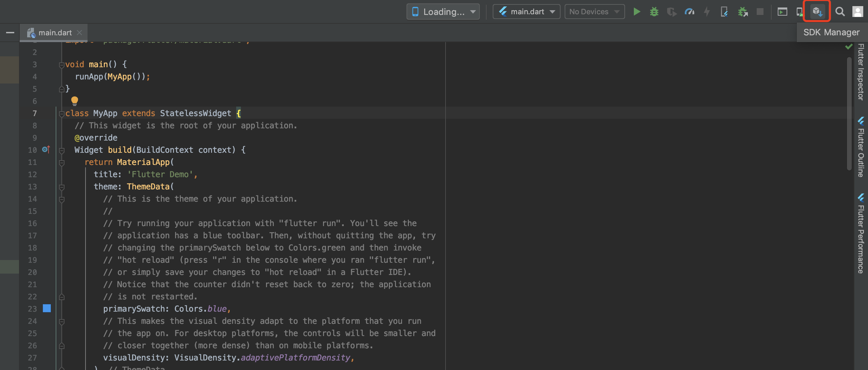Image resolution: width=868 pixels, height=370 pixels.
Task: Click the blue color swatch in gutter
Action: coord(47,308)
